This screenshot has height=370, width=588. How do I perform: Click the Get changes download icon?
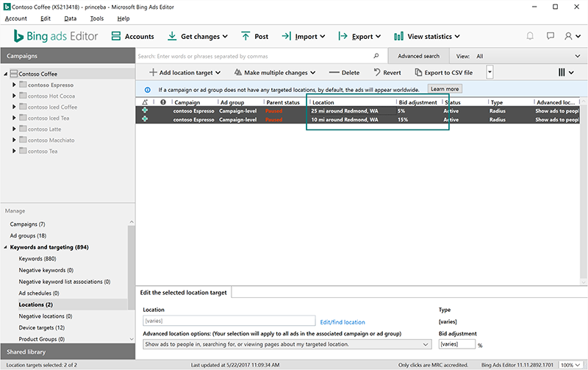tap(172, 36)
